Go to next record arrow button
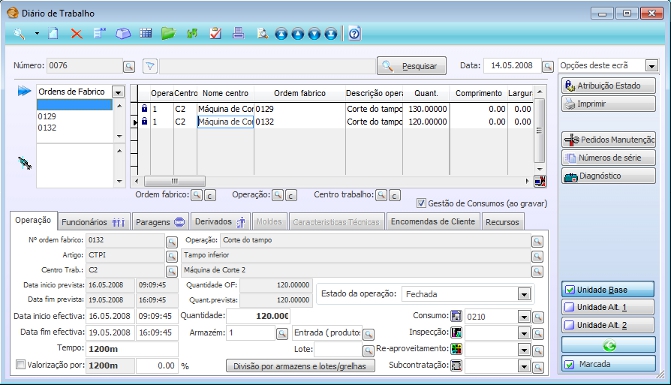The height and width of the screenshot is (385, 671). 314,34
